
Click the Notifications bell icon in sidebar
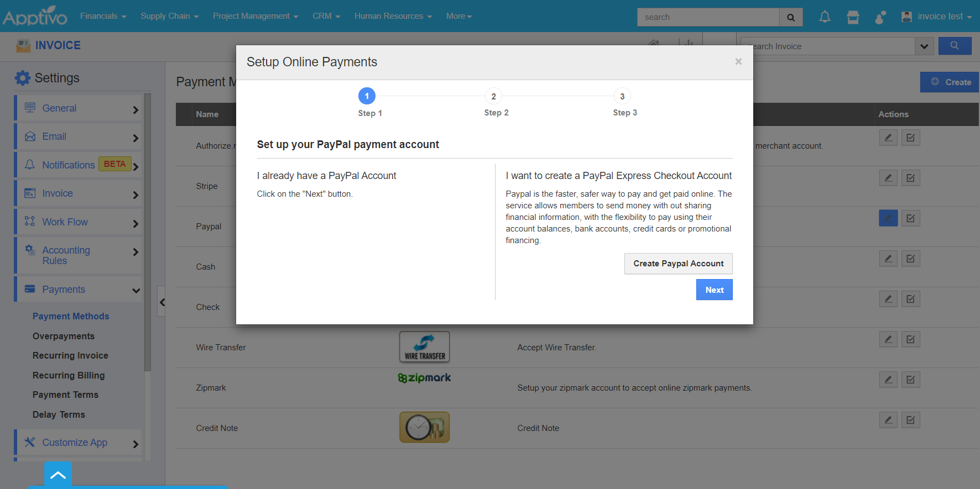click(30, 165)
